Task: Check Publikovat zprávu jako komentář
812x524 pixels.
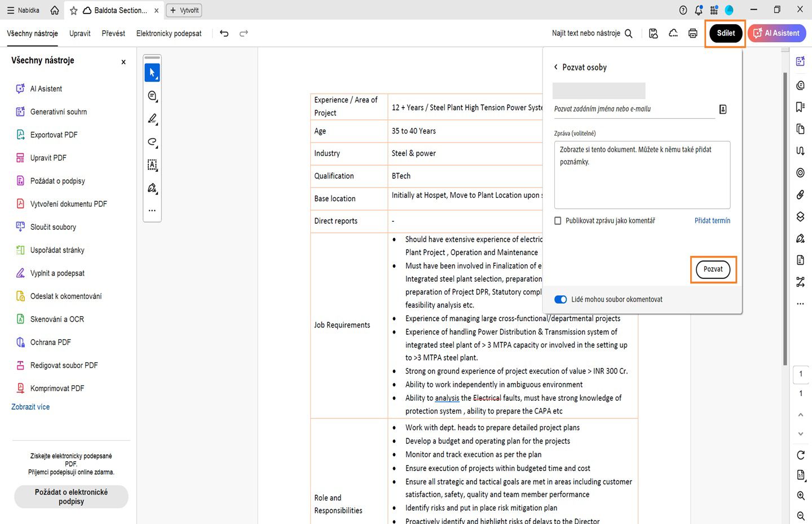Action: click(x=558, y=221)
